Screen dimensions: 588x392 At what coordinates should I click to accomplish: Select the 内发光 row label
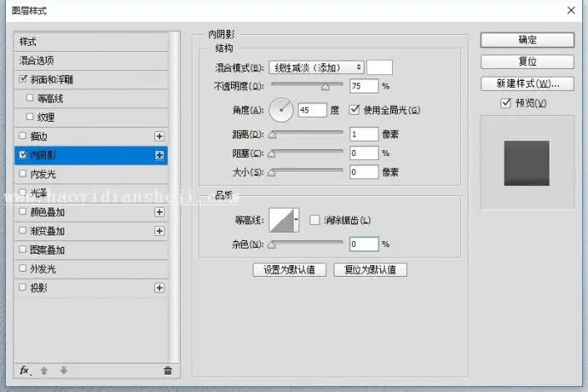[x=43, y=174]
